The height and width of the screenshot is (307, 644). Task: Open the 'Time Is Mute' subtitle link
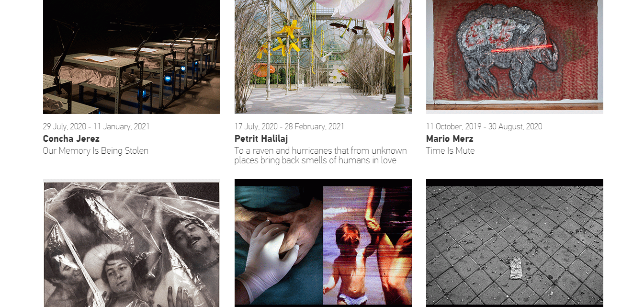click(450, 151)
